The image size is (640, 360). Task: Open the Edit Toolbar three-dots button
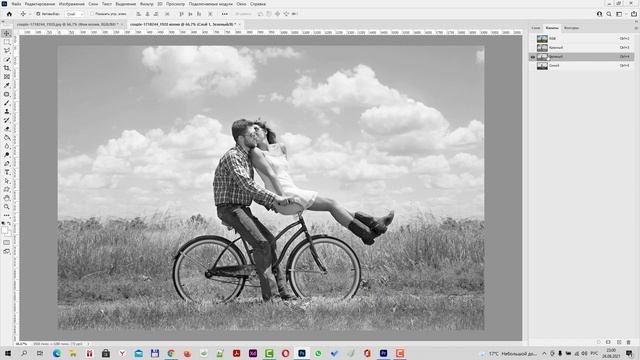pos(7,215)
